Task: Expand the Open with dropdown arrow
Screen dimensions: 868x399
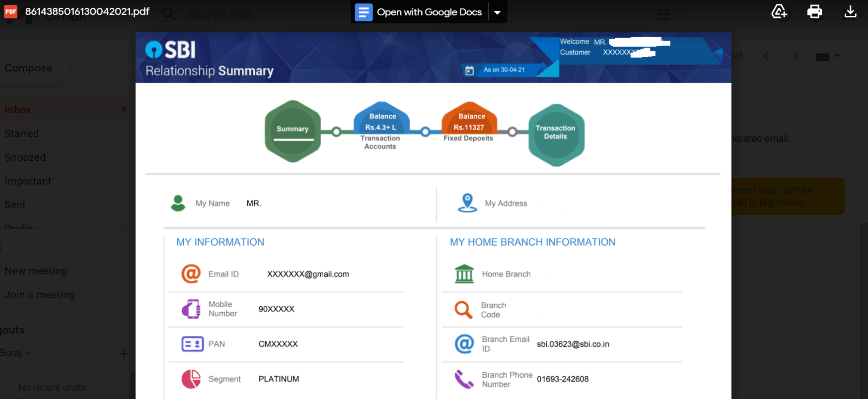Action: pyautogui.click(x=497, y=12)
